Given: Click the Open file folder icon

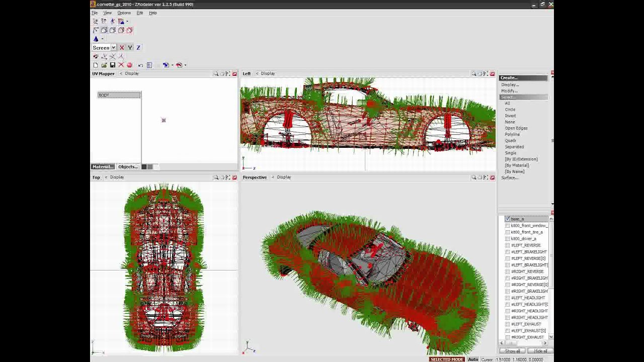Looking at the screenshot, I should tap(104, 65).
